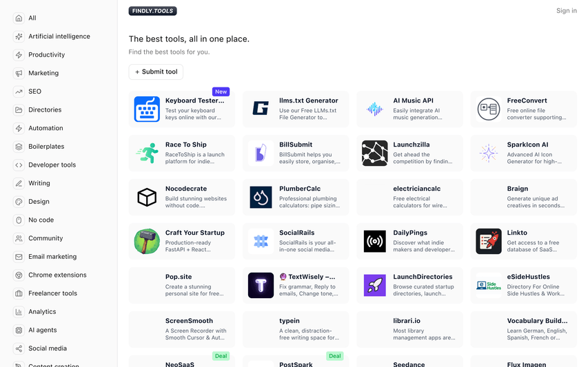Go to Chrome extensions category
The width and height of the screenshot is (588, 367).
point(57,275)
